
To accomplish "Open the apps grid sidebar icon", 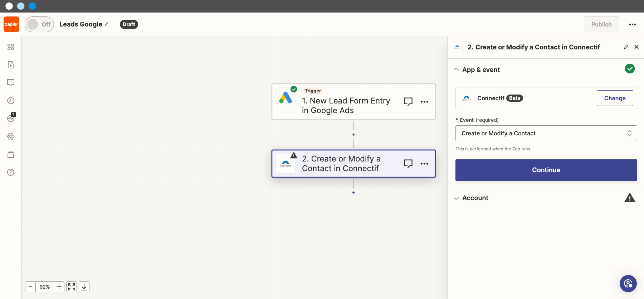I will 11,47.
